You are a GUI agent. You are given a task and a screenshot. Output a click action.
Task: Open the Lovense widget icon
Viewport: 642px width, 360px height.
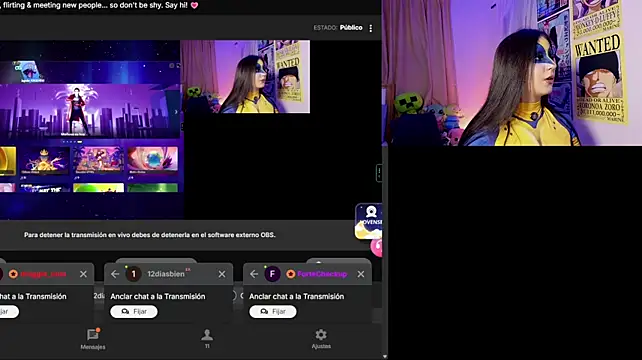point(368,221)
